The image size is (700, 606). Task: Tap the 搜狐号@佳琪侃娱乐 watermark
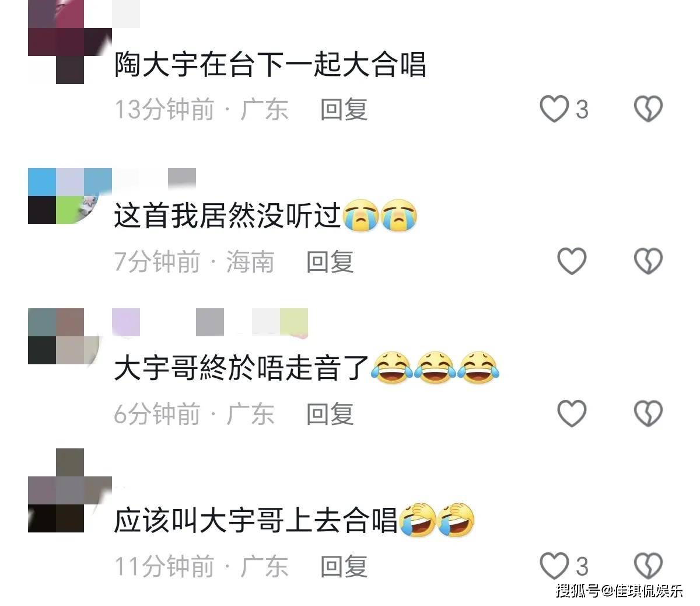tap(619, 591)
